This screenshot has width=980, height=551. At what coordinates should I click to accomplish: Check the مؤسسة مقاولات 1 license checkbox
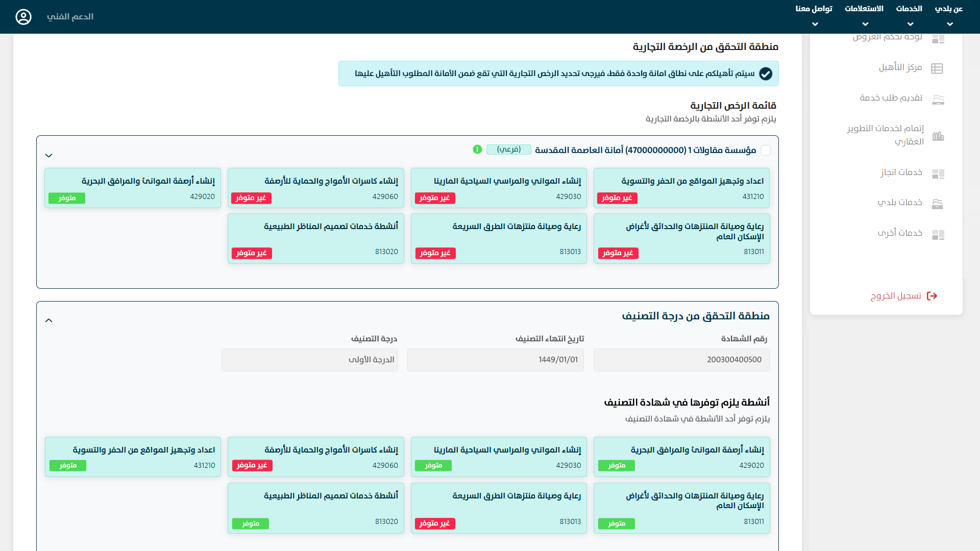(x=766, y=150)
